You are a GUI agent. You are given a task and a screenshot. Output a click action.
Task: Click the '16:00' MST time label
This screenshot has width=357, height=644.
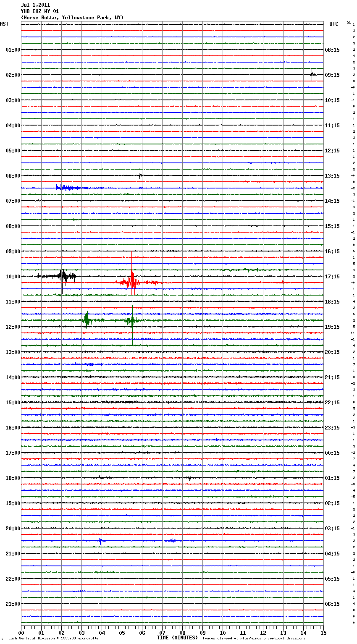pos(13,428)
